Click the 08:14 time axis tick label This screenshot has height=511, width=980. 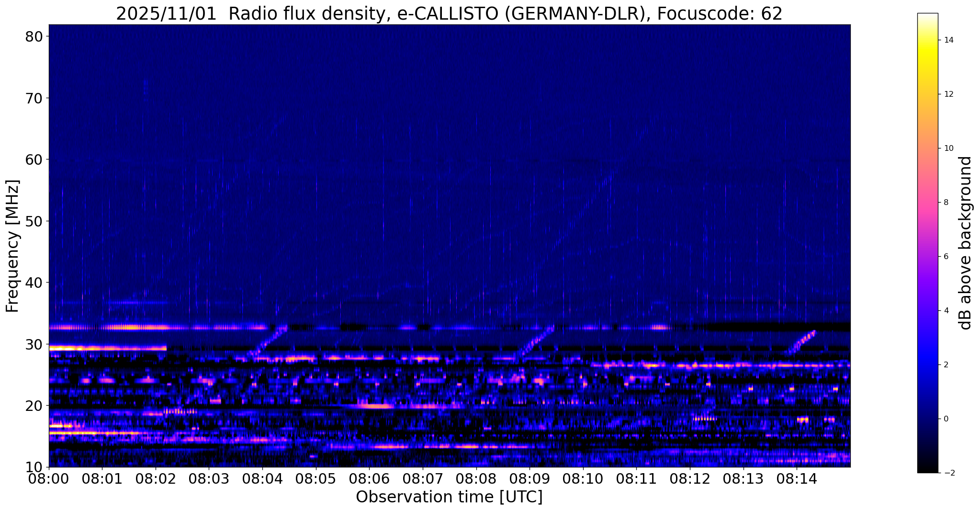tap(797, 478)
